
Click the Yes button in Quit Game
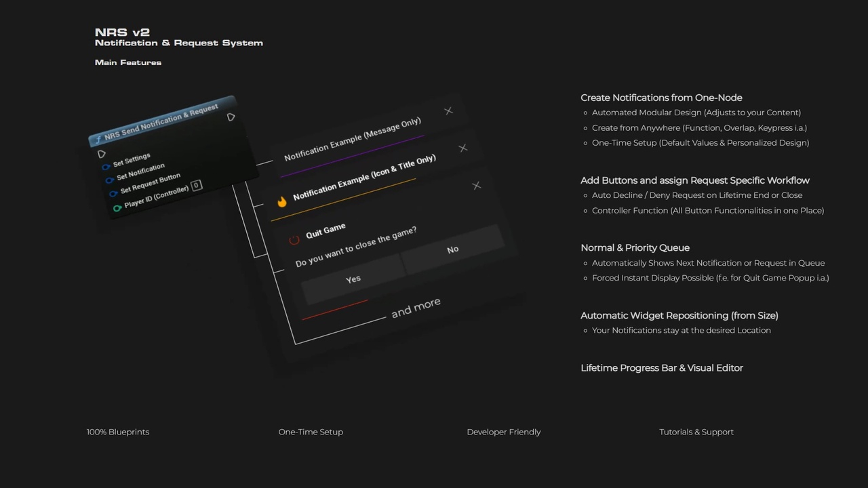353,279
